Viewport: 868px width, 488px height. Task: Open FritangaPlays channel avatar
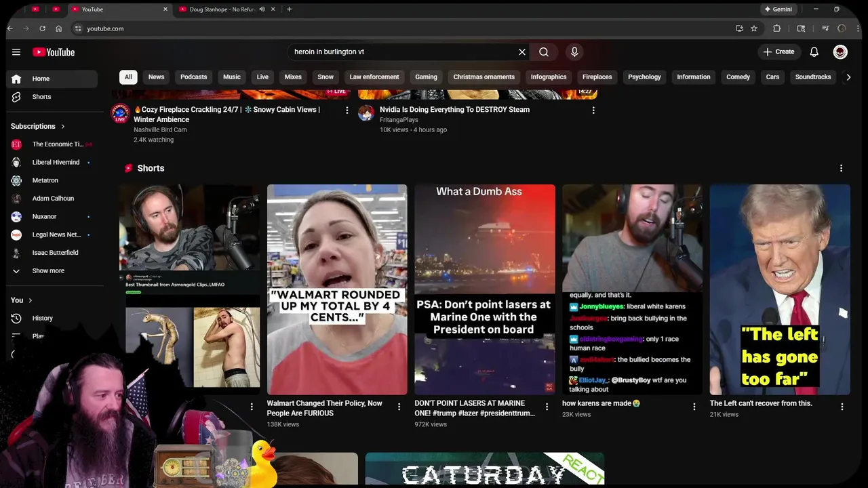click(x=366, y=113)
